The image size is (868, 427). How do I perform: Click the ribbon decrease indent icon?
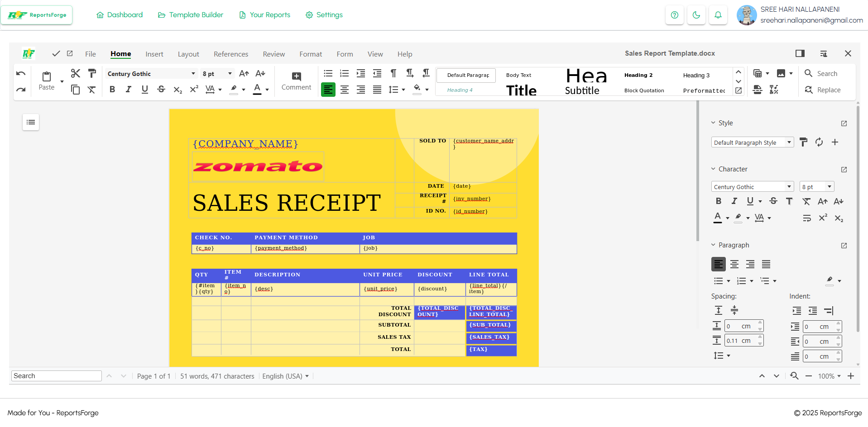pyautogui.click(x=377, y=73)
